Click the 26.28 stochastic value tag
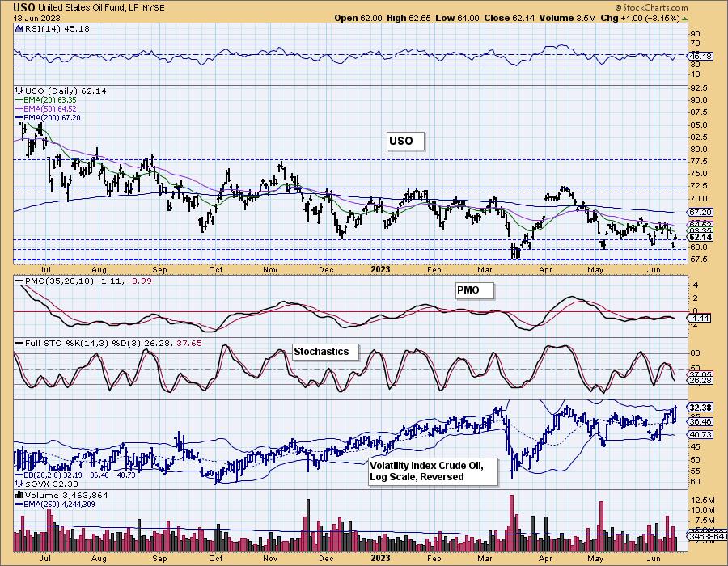 [701, 380]
